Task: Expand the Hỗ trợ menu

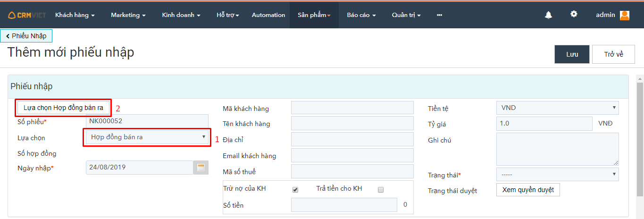Action: (x=228, y=15)
